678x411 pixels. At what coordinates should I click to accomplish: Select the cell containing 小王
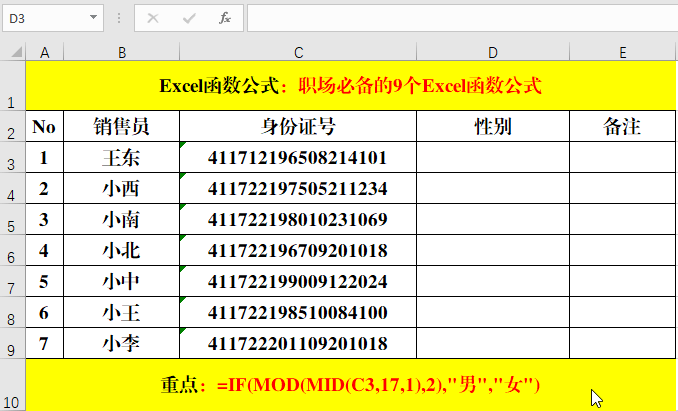coord(122,312)
